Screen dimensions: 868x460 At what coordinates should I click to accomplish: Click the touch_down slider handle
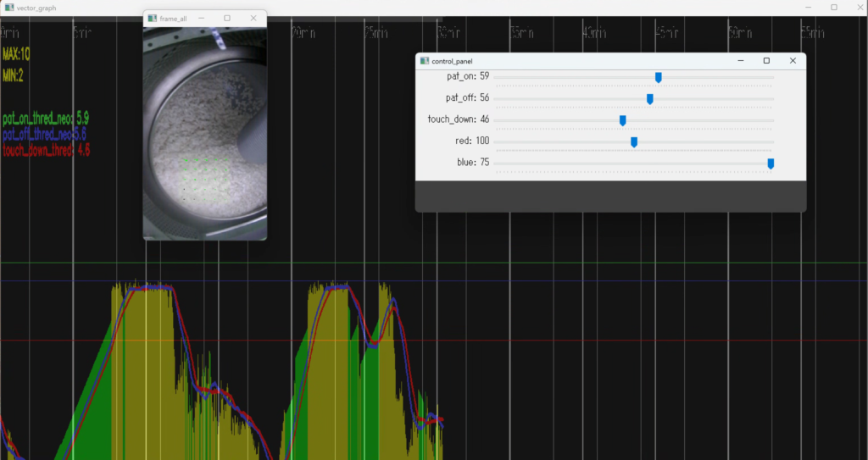point(622,120)
